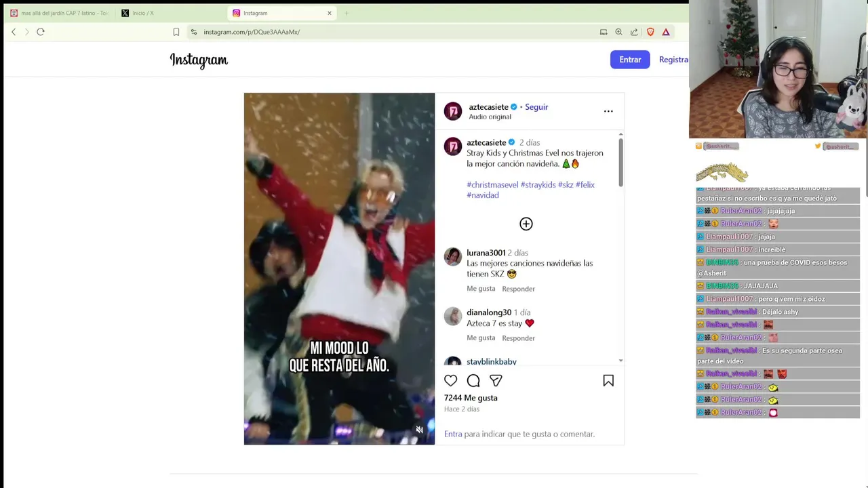Click the video to play or pause

tap(339, 268)
